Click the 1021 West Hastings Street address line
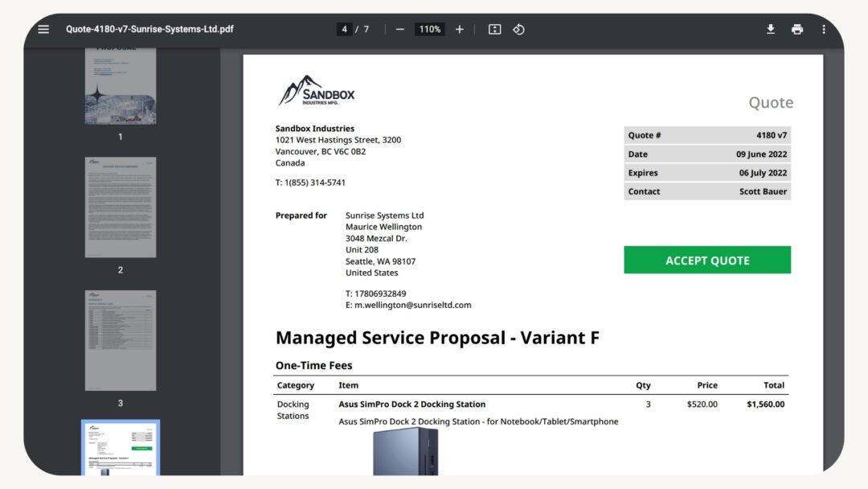The image size is (868, 489). (x=338, y=140)
